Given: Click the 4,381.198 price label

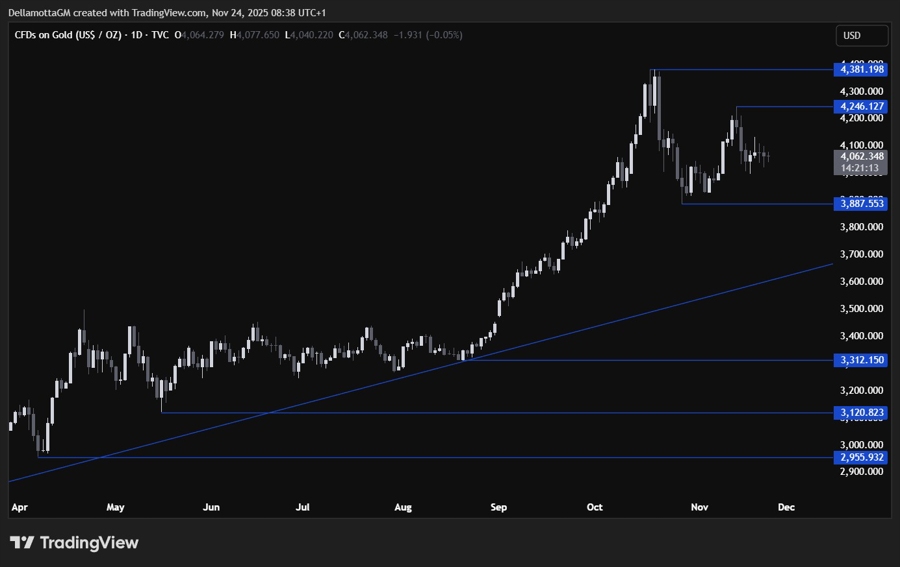Looking at the screenshot, I should (x=861, y=69).
